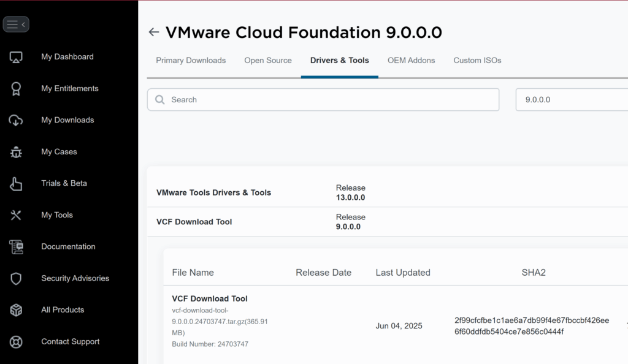The height and width of the screenshot is (364, 628).
Task: Click the SHA2 column header
Action: tap(534, 273)
